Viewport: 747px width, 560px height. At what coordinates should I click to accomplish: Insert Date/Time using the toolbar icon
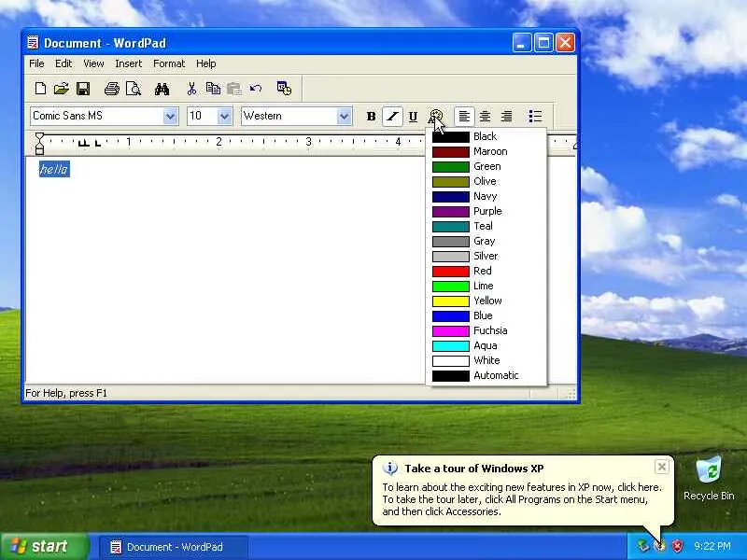284,88
